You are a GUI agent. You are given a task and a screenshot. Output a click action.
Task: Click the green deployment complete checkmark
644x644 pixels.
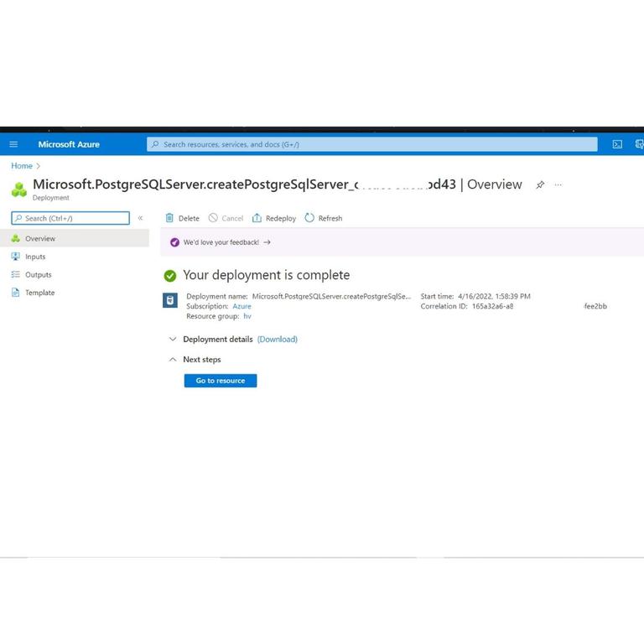tap(170, 276)
